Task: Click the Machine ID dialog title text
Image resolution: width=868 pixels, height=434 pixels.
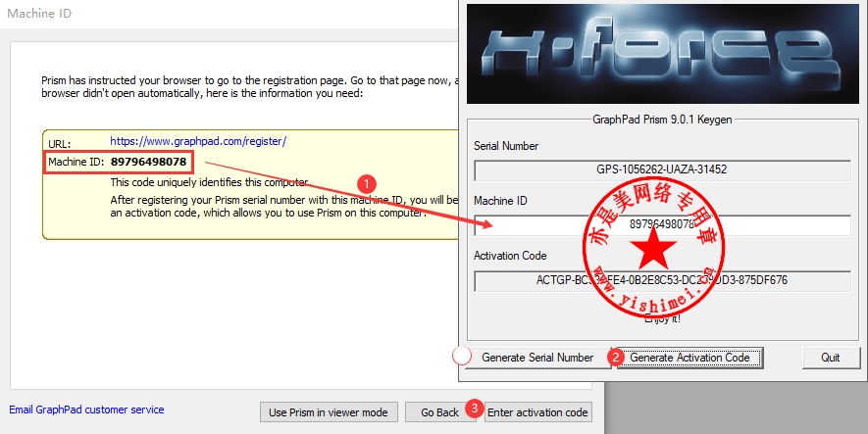Action: click(x=39, y=14)
